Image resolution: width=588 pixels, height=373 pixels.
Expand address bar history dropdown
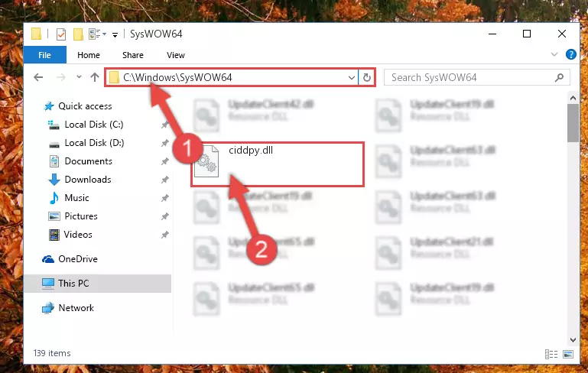tap(352, 78)
